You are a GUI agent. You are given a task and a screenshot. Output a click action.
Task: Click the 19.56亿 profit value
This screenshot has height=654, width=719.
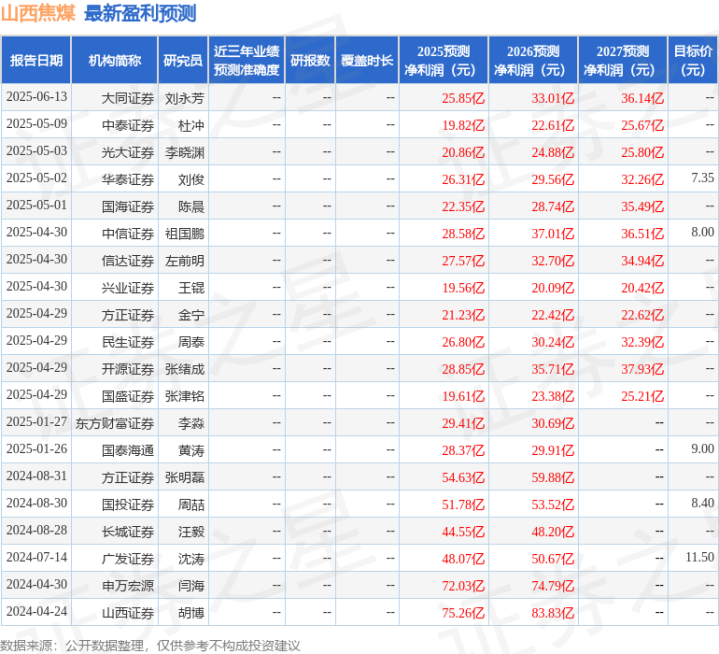coord(463,288)
